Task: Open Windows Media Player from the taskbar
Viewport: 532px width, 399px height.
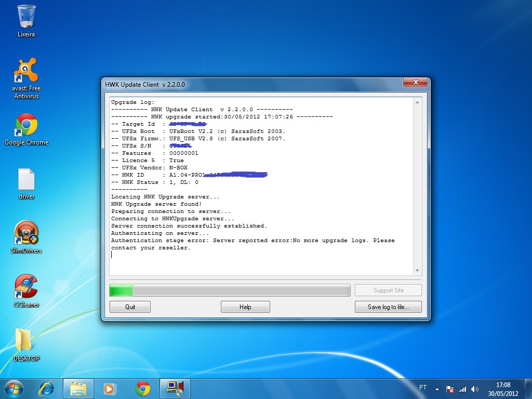Action: (110, 389)
